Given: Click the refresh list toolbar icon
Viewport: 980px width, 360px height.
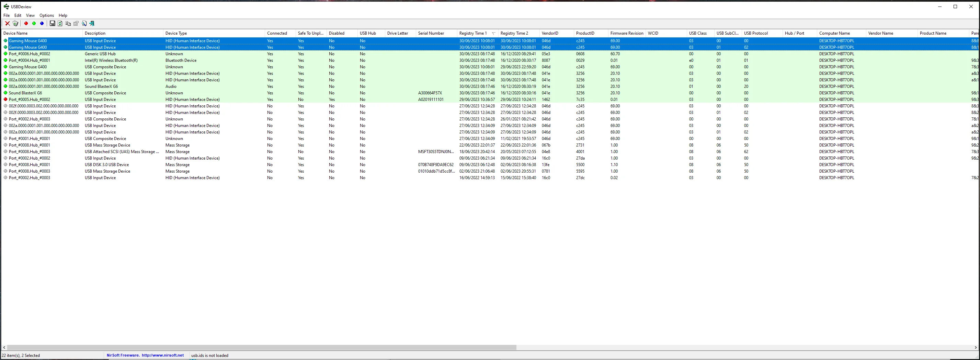Looking at the screenshot, I should click(x=60, y=24).
